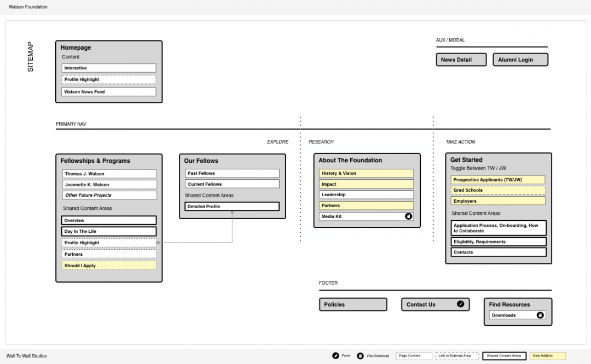Image resolution: width=591 pixels, height=364 pixels.
Task: Click the TAKE ACTION section label
Action: tap(460, 142)
